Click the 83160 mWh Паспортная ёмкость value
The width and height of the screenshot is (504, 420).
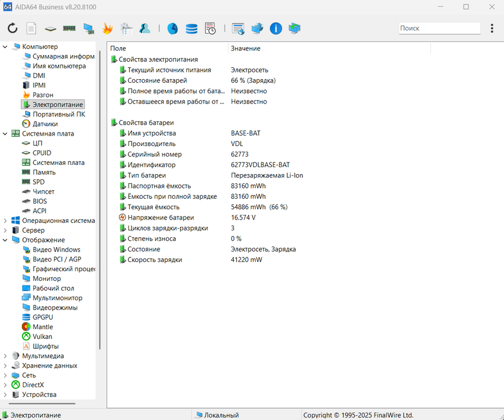tap(248, 186)
